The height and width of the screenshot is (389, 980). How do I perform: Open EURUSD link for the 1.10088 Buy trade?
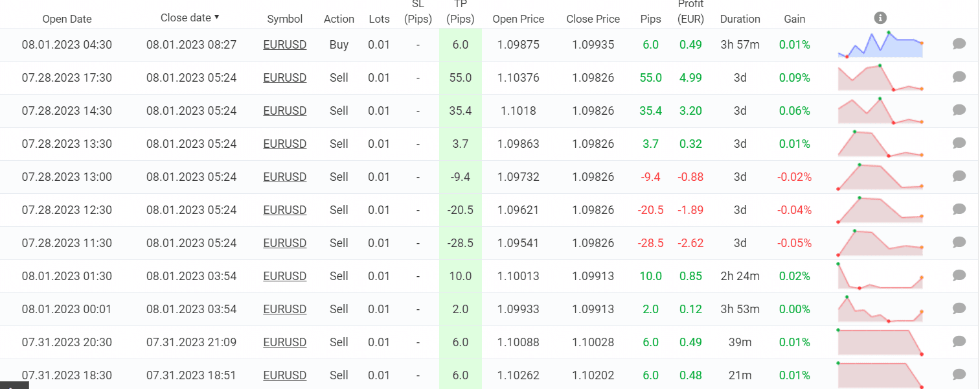[285, 342]
